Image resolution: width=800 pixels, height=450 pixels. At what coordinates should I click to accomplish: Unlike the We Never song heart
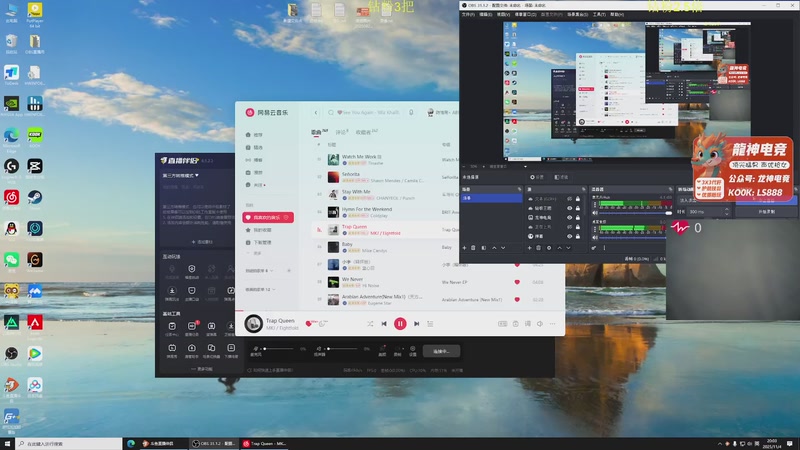pyautogui.click(x=517, y=282)
